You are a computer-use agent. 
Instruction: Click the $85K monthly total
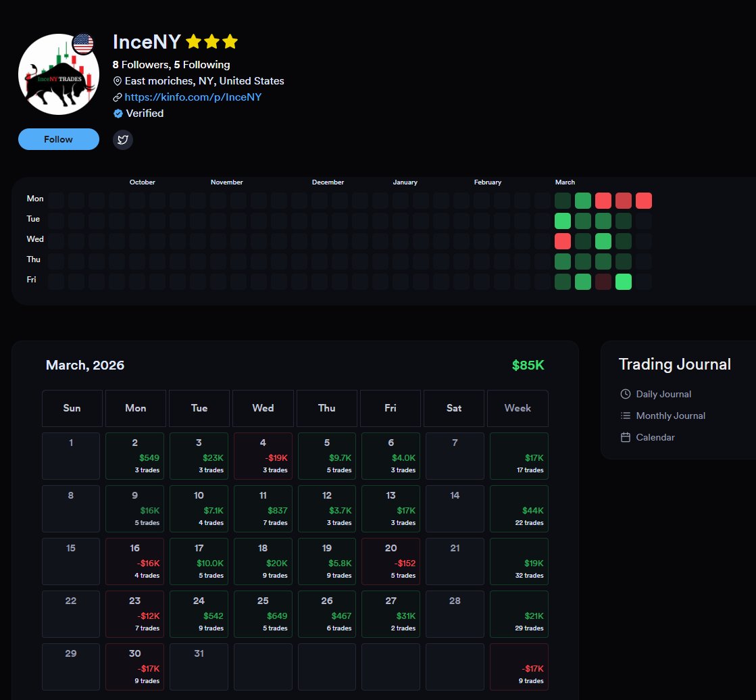point(528,365)
